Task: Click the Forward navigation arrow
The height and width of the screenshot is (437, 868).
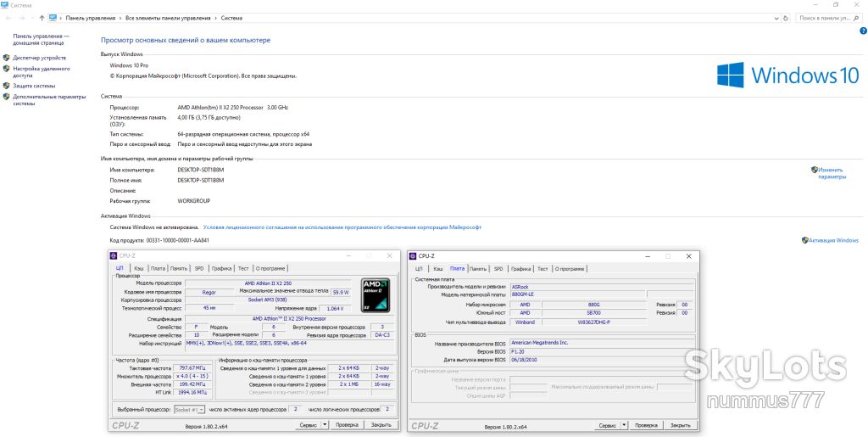Action: (x=21, y=19)
